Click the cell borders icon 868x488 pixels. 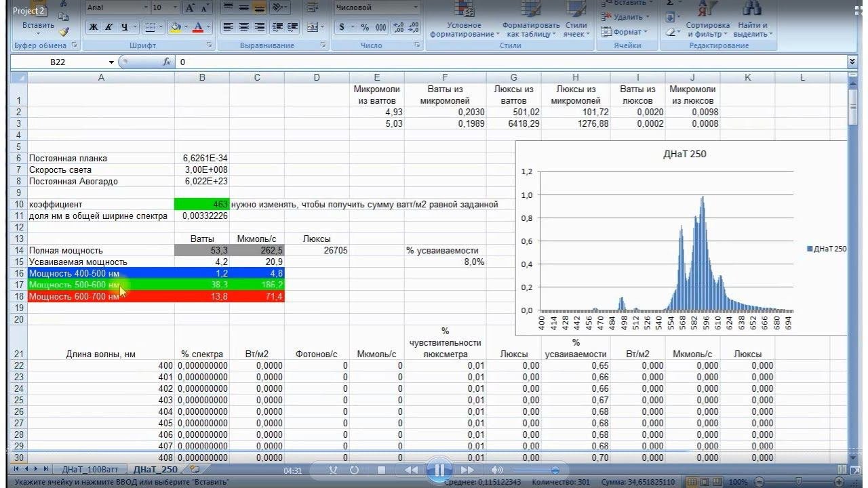pos(149,27)
